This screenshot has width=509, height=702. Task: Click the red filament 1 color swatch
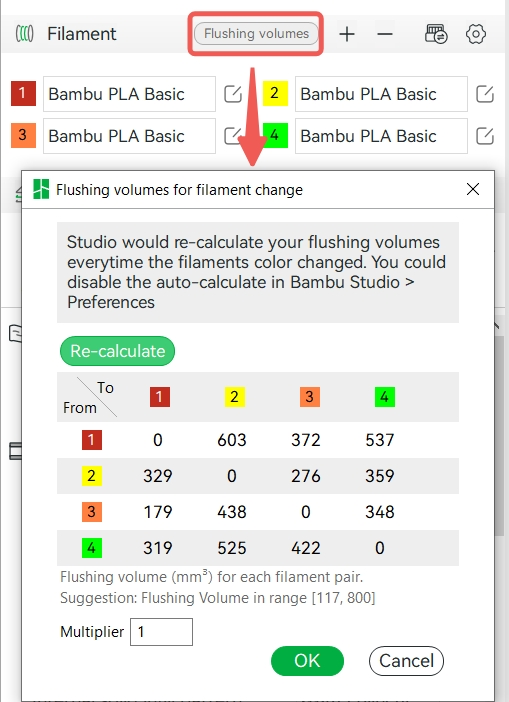[x=23, y=94]
